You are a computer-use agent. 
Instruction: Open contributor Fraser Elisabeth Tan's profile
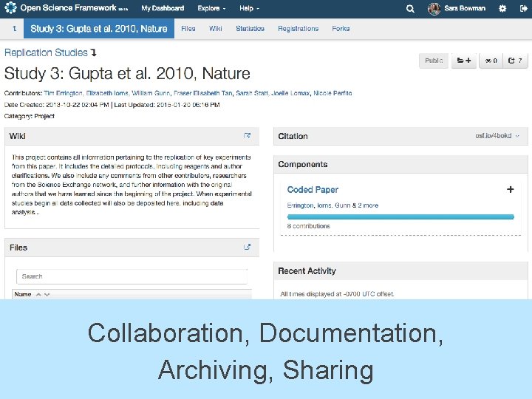coord(203,93)
